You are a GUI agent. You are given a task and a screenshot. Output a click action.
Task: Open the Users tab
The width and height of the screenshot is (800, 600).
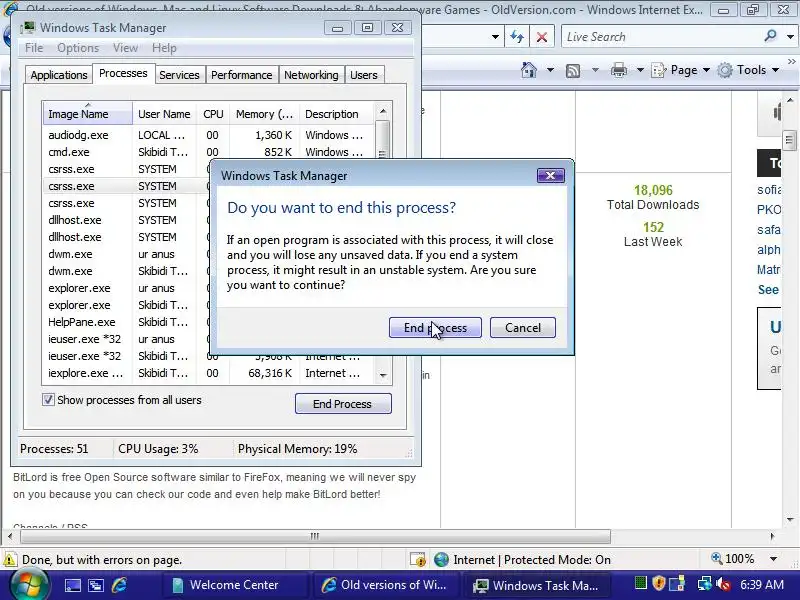point(363,75)
